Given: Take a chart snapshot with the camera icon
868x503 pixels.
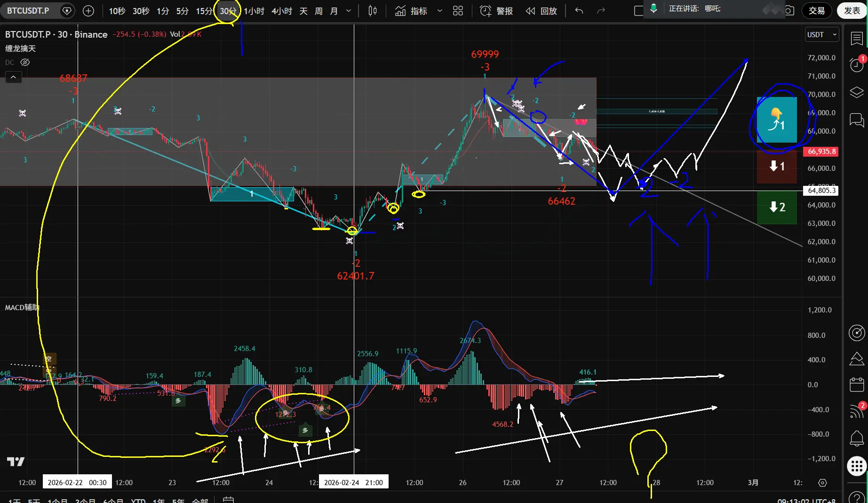Looking at the screenshot, I should pos(789,11).
